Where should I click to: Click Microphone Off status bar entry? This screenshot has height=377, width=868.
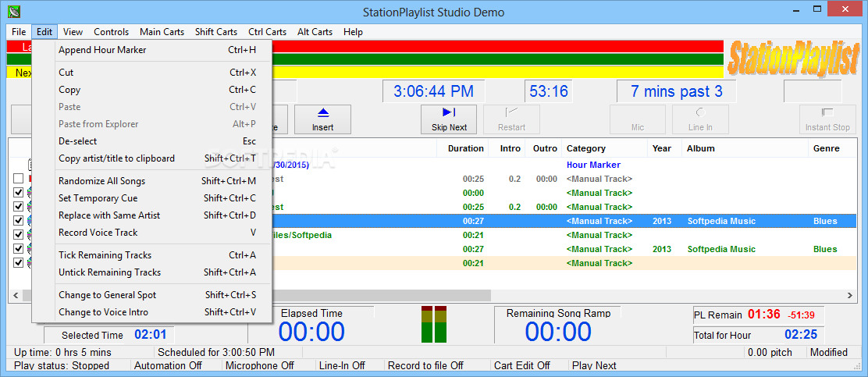[x=260, y=365]
